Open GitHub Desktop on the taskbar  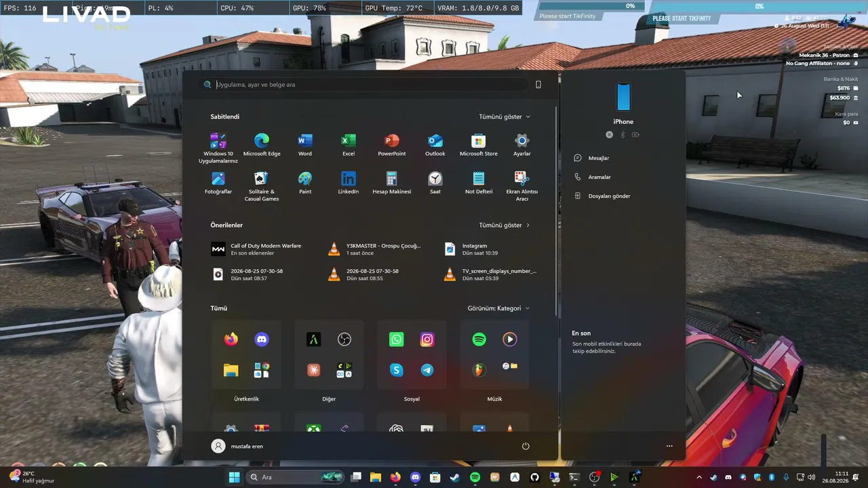(534, 477)
